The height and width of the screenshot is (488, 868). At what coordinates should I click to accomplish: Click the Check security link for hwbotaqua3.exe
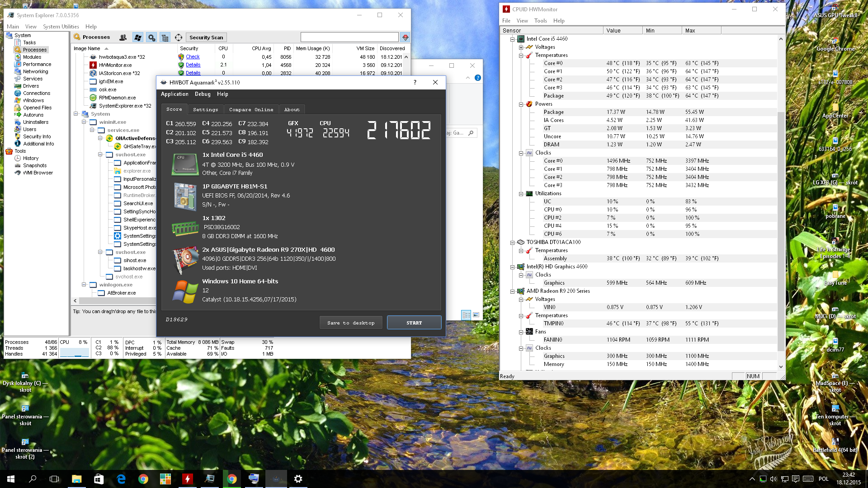[x=193, y=57]
